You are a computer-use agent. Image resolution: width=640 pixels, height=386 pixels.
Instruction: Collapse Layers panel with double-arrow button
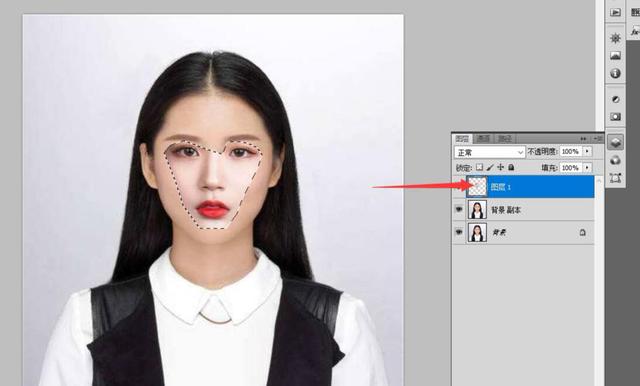584,139
